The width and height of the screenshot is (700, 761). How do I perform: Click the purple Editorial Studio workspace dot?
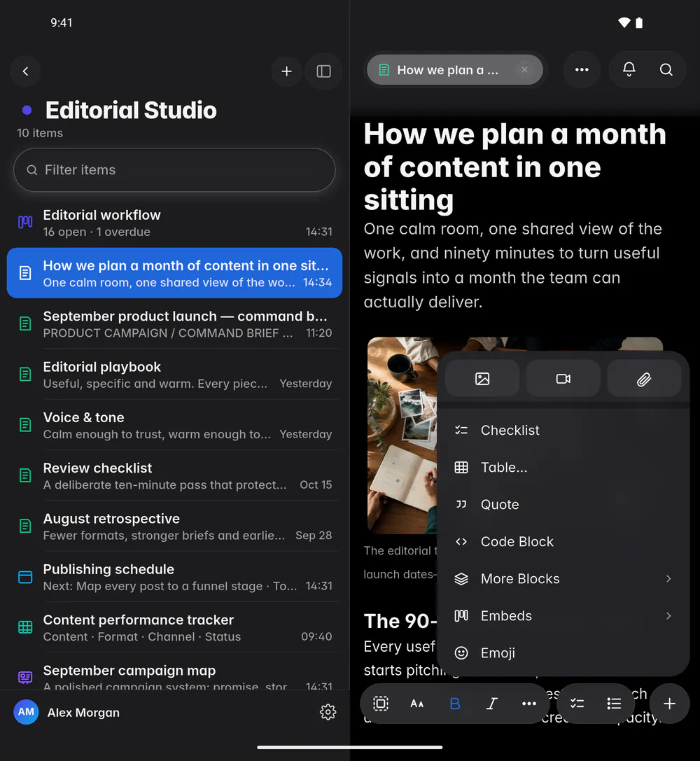pos(27,110)
